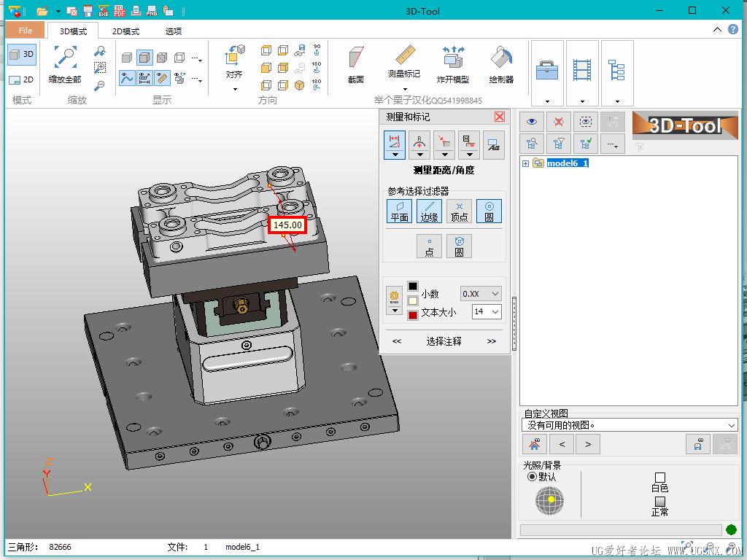Click the Save disk icon in quick toolbar
The height and width of the screenshot is (560, 747).
88,11
